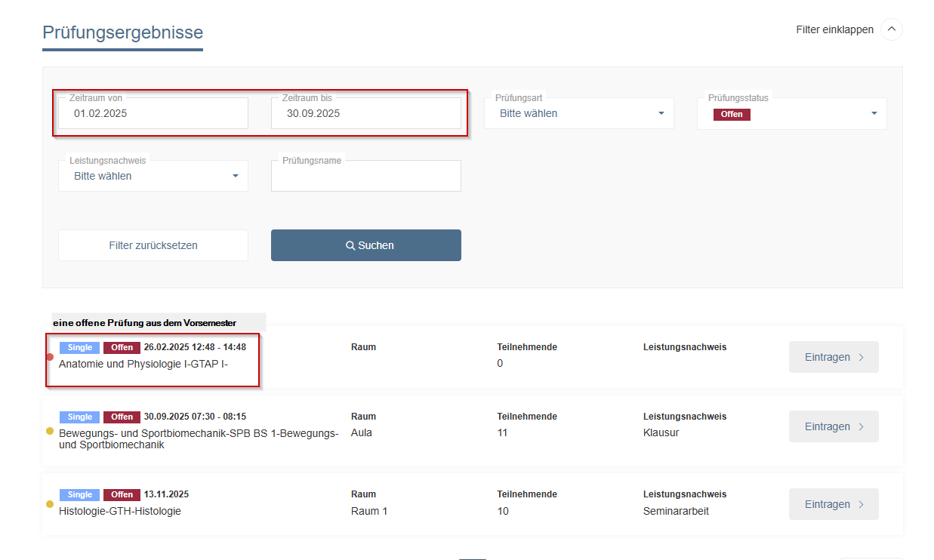Collapse filters with the chevron-up icon
The height and width of the screenshot is (560, 934).
(892, 29)
